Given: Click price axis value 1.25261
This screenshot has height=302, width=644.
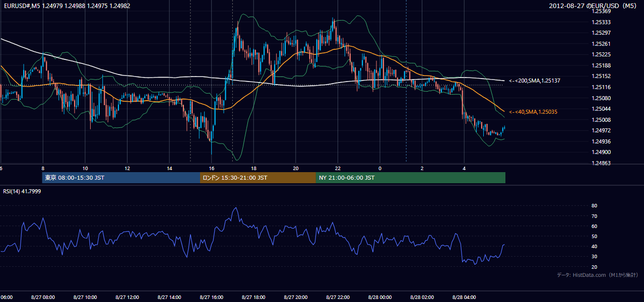Looking at the screenshot, I should pyautogui.click(x=602, y=44).
